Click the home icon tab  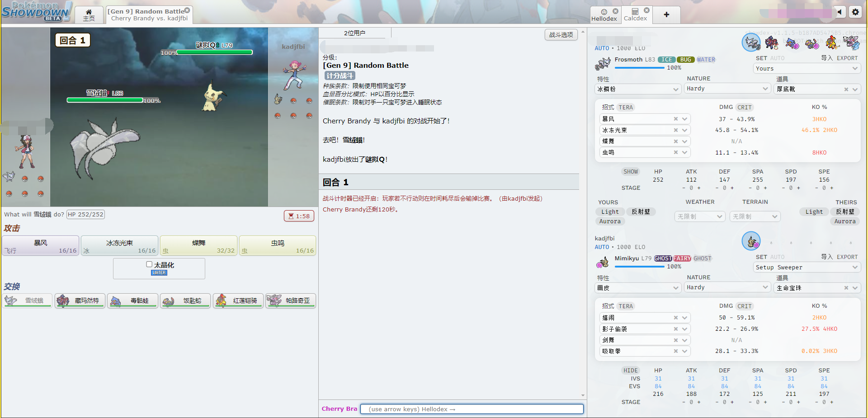(89, 15)
